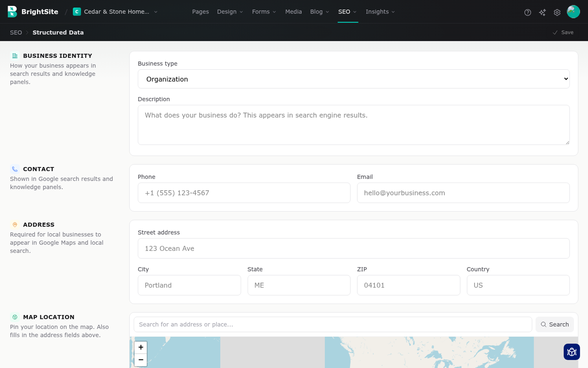Click the SEO breadcrumb link
The height and width of the screenshot is (368, 588).
[x=16, y=32]
